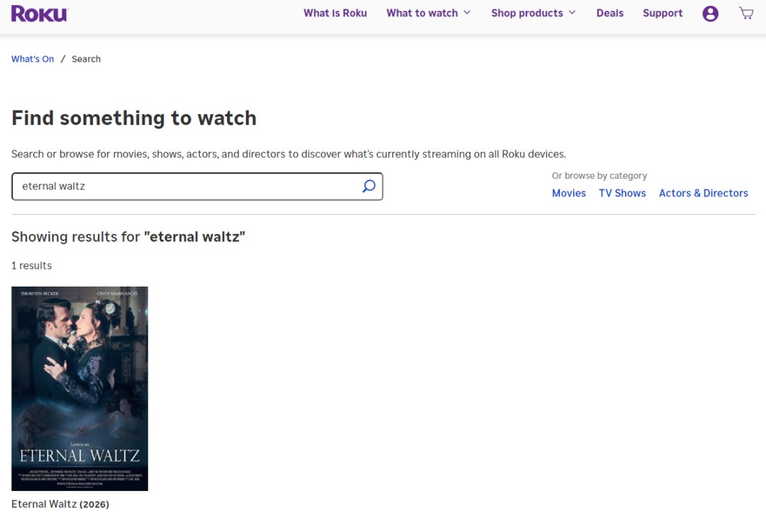Click the Roku logo
The height and width of the screenshot is (532, 766).
tap(40, 13)
